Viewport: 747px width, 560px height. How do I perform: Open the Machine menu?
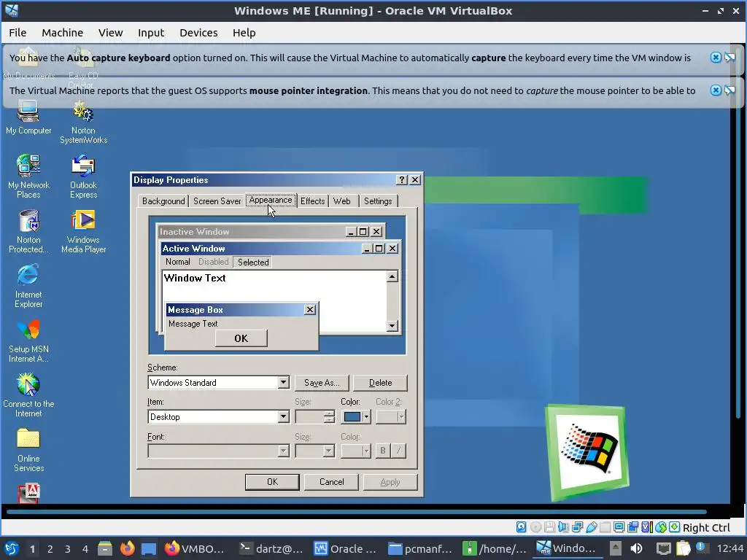[x=63, y=32]
